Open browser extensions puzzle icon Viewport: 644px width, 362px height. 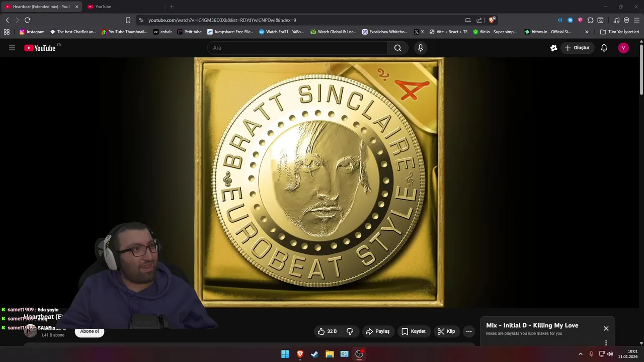click(x=590, y=20)
